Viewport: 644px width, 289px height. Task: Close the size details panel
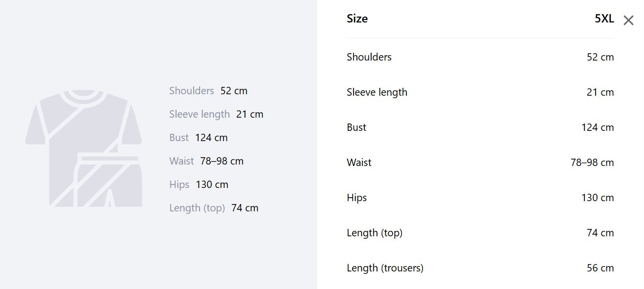coord(628,21)
